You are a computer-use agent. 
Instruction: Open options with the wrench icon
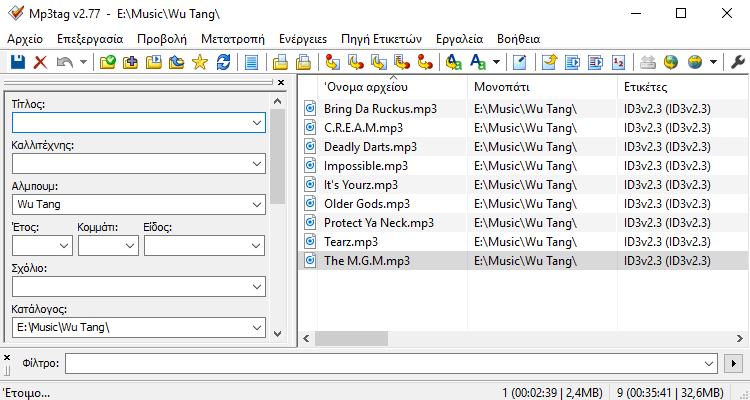coord(738,62)
